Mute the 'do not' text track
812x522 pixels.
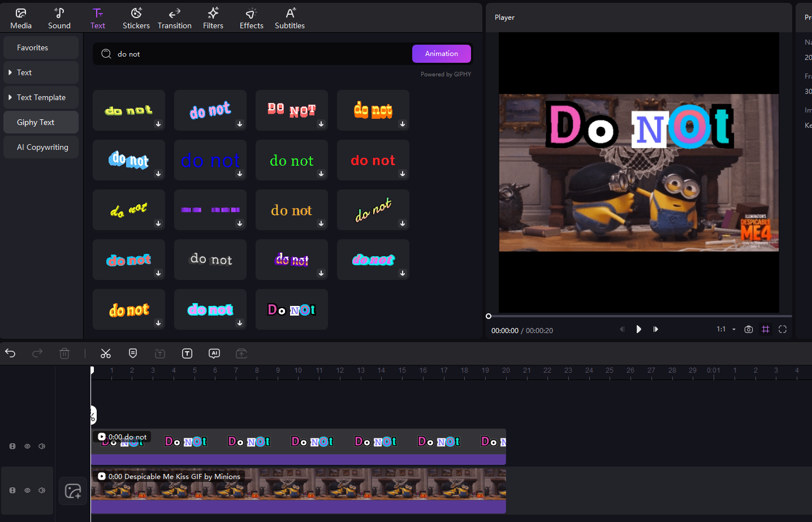42,446
